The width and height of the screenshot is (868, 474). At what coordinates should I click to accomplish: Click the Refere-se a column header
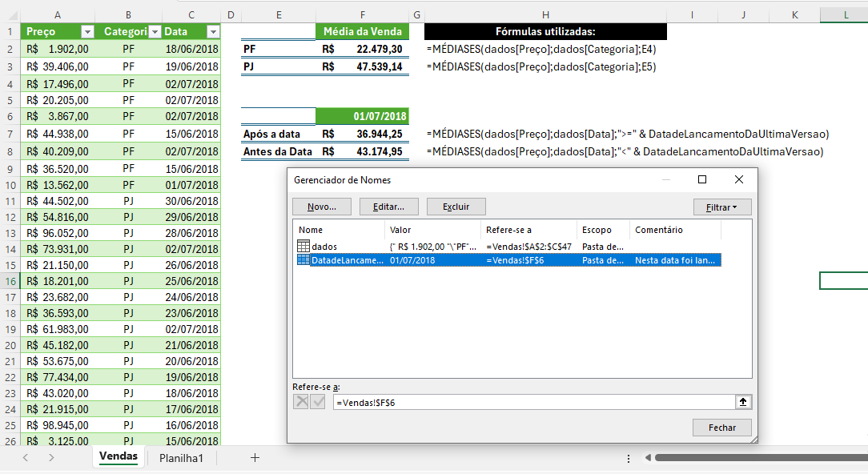tap(528, 230)
